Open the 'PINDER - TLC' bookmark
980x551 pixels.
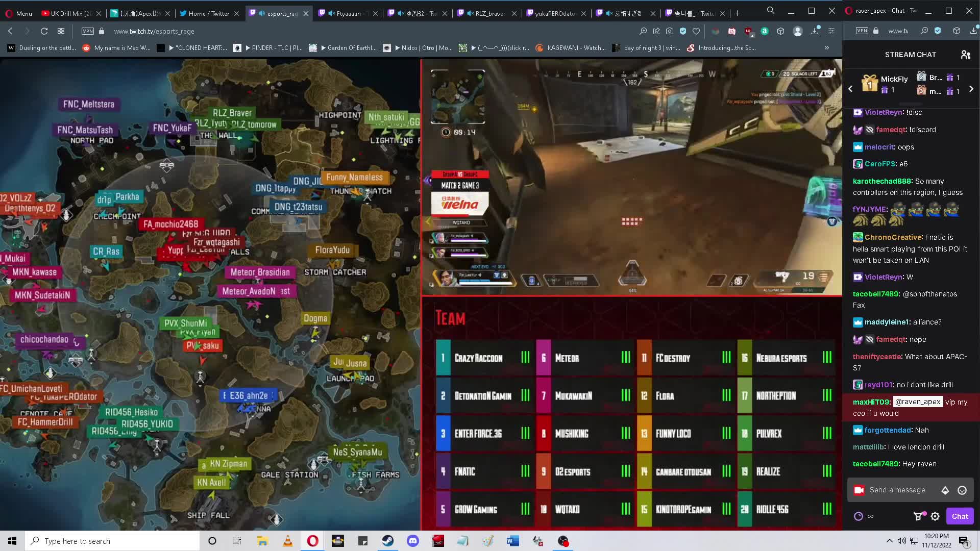pos(268,48)
